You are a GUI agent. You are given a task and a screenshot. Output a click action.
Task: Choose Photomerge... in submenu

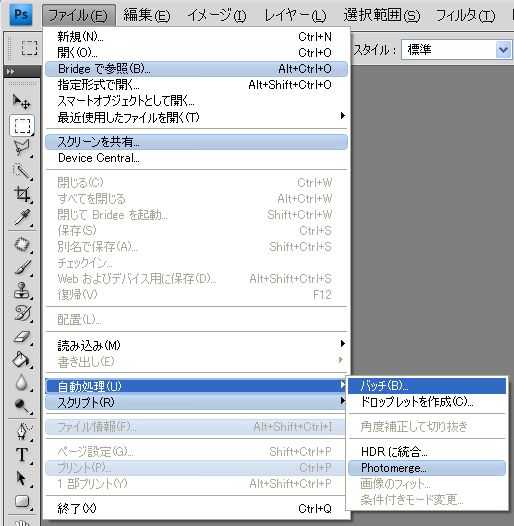click(x=427, y=468)
